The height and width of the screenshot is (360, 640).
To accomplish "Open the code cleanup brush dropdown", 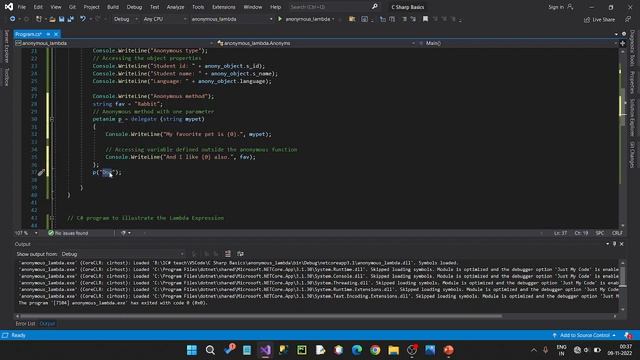I will point(126,233).
